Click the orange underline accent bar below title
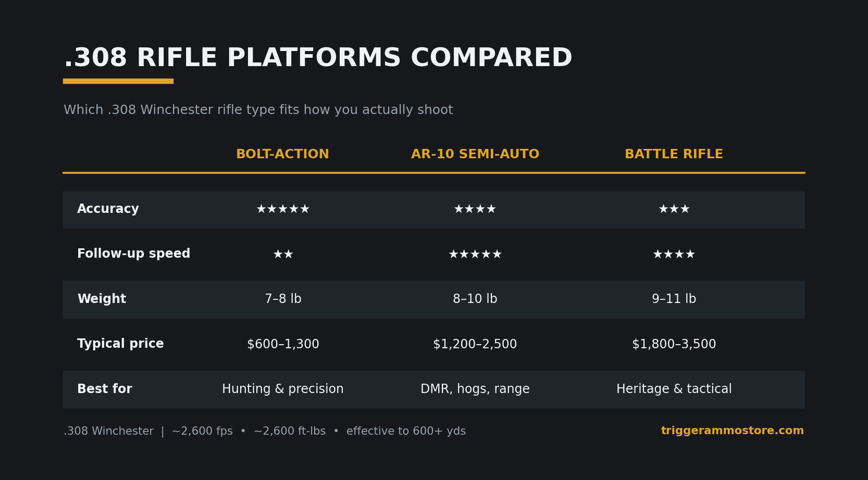 118,81
